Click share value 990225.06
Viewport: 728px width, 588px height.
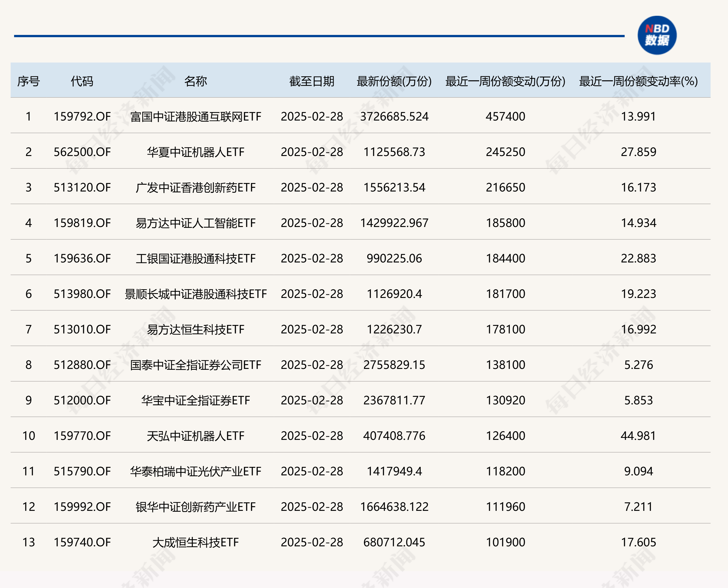tap(394, 259)
